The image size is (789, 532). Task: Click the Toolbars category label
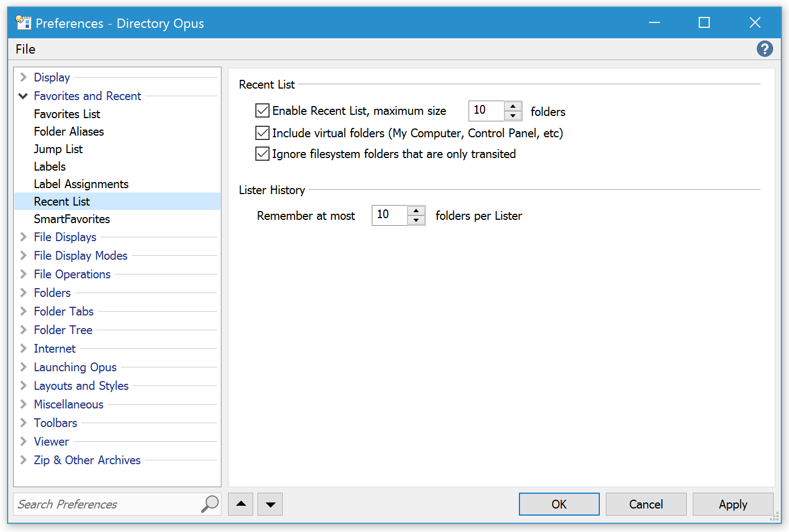tap(55, 423)
